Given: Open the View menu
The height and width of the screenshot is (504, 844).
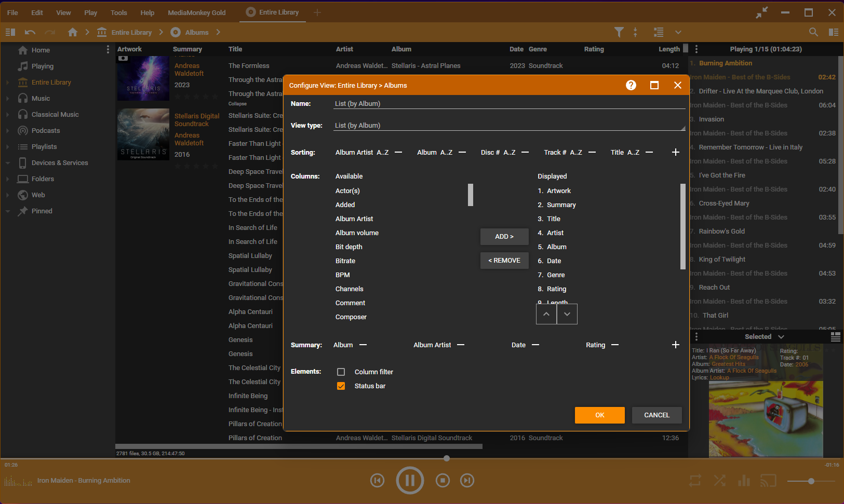Looking at the screenshot, I should 63,12.
